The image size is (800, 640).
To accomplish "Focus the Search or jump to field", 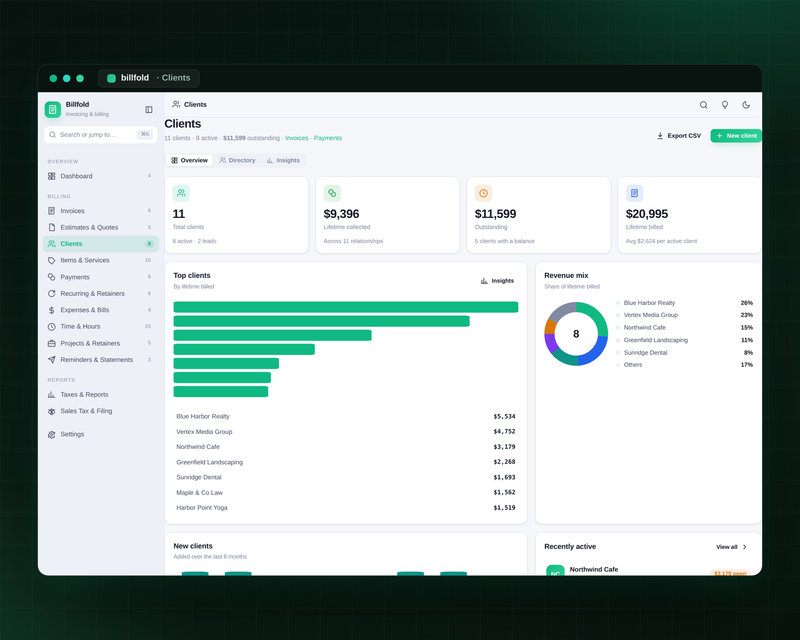I will click(101, 135).
